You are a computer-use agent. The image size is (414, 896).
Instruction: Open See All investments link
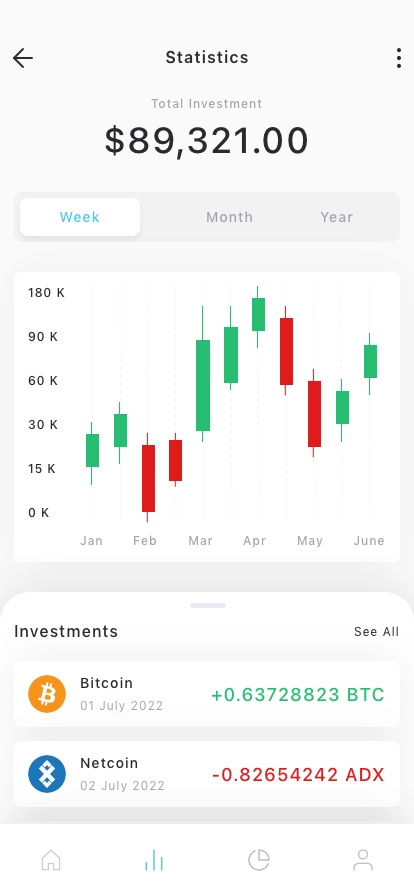[x=376, y=631]
